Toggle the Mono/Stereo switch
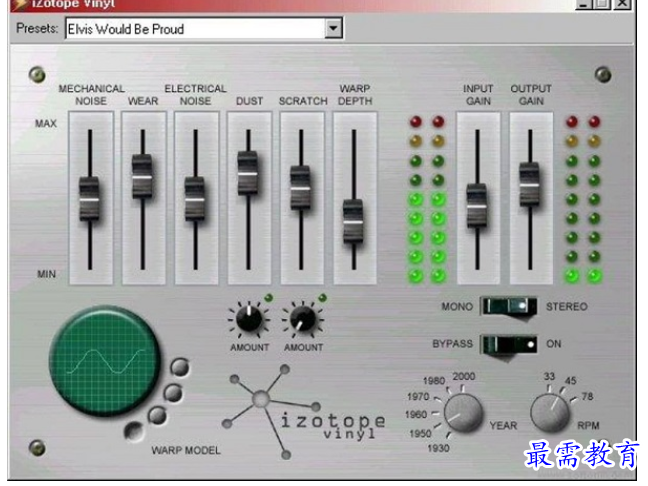648x486 pixels. (x=509, y=307)
